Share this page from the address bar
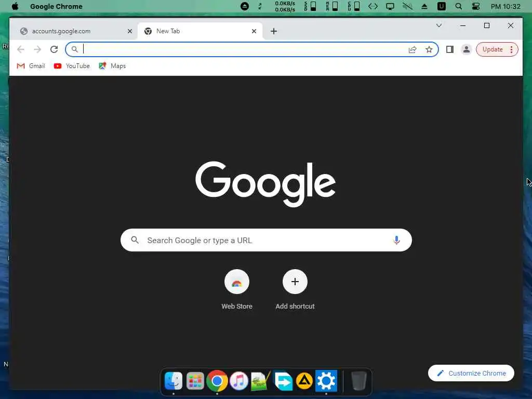Viewport: 532px width, 399px height. pos(412,49)
